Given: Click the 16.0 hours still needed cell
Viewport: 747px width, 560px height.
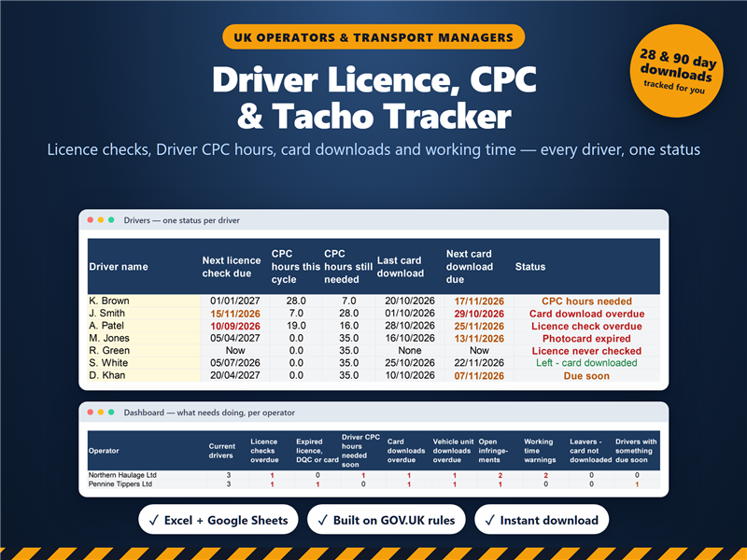Looking at the screenshot, I should point(348,326).
